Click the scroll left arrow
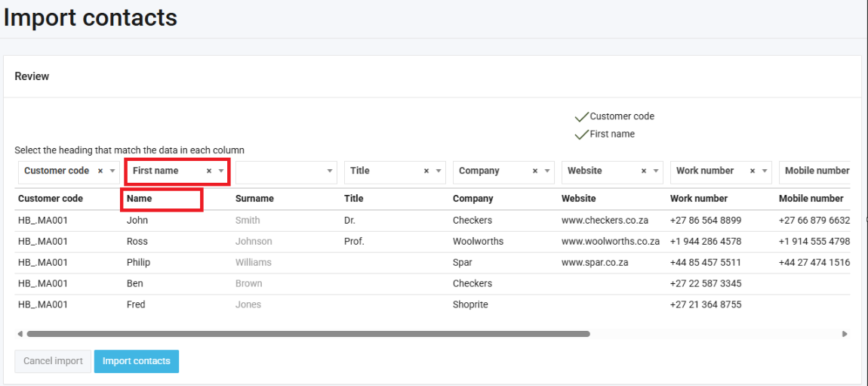Image resolution: width=868 pixels, height=386 pixels. point(19,333)
